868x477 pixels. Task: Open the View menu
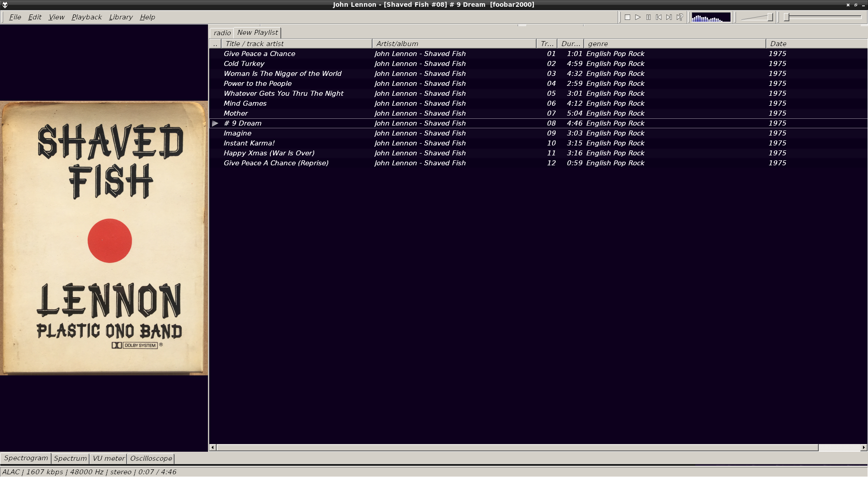[57, 17]
